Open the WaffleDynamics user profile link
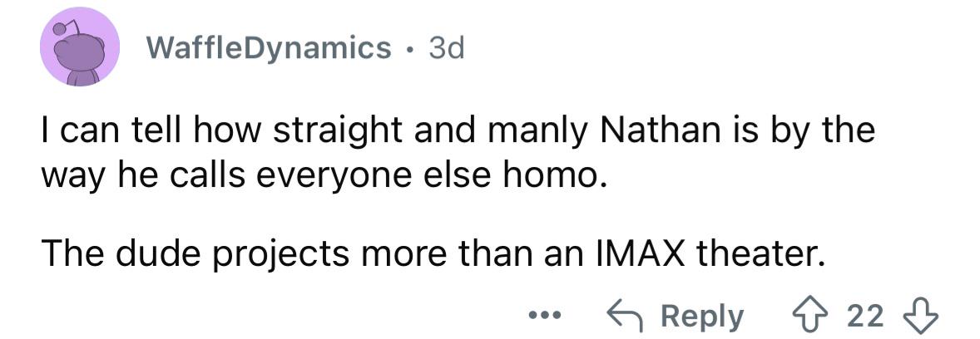Viewport: 980px width, 339px height. [269, 48]
